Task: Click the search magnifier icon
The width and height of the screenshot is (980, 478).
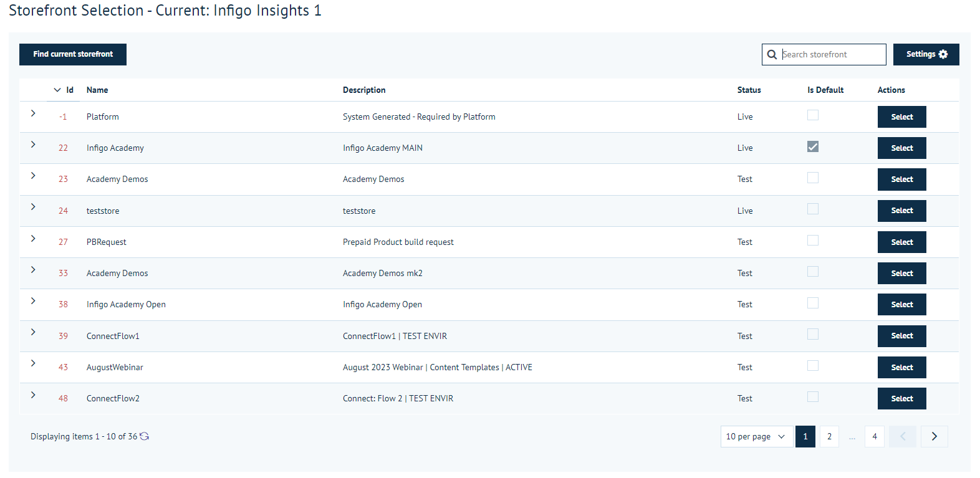Action: pyautogui.click(x=772, y=55)
